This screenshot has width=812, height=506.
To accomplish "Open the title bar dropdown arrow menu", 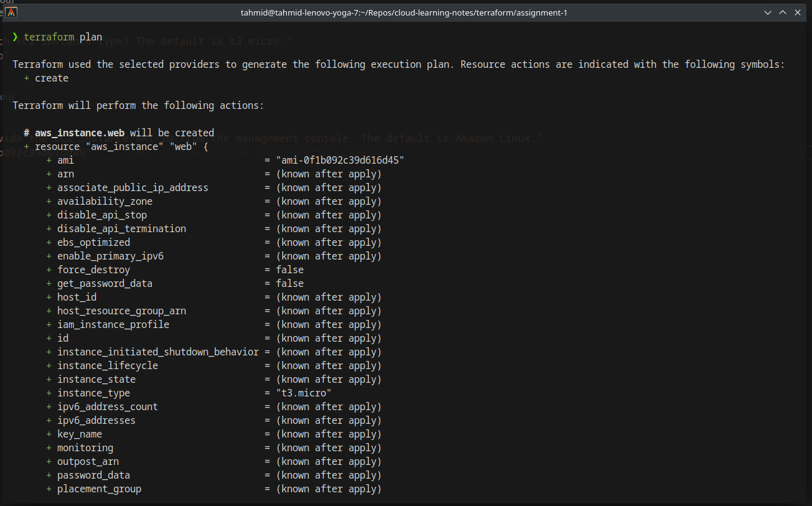I will pyautogui.click(x=769, y=12).
